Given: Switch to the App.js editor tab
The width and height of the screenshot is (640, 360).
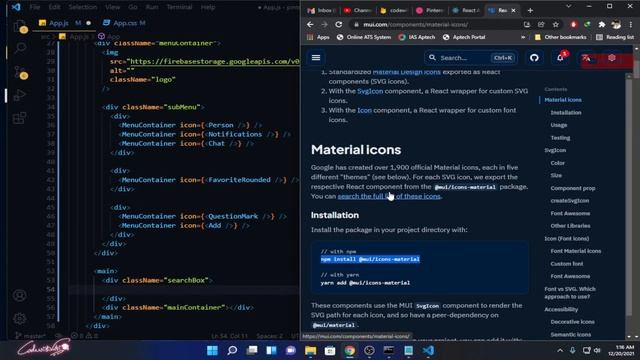Looking at the screenshot, I should pos(64,23).
